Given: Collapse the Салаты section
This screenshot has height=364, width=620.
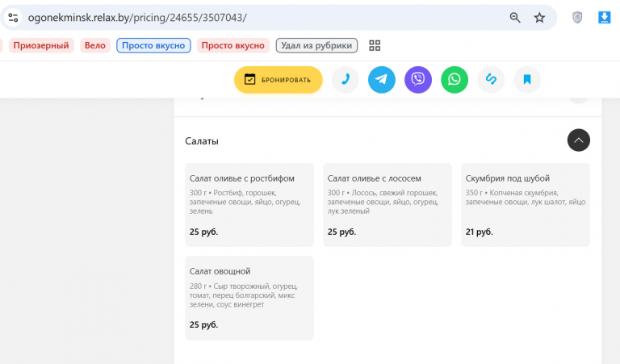Looking at the screenshot, I should pyautogui.click(x=579, y=140).
